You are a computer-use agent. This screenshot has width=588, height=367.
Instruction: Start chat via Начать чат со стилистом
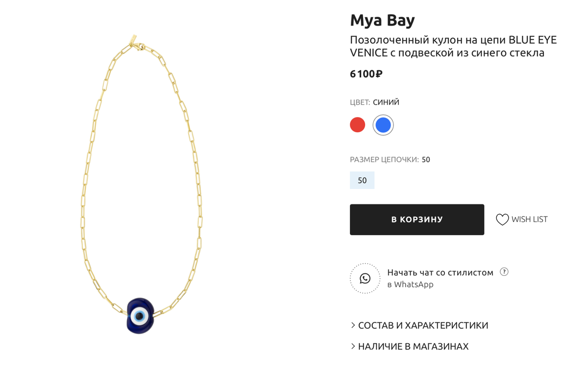(440, 272)
